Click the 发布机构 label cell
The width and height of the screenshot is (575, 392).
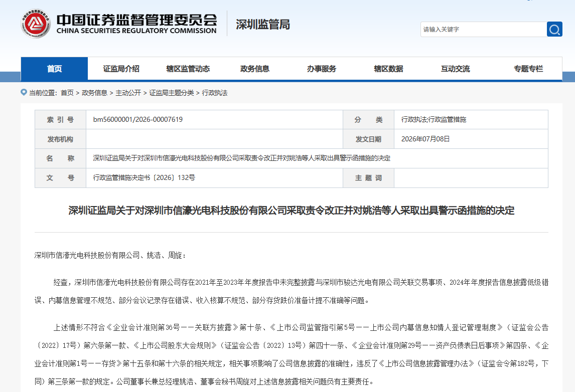coord(61,139)
